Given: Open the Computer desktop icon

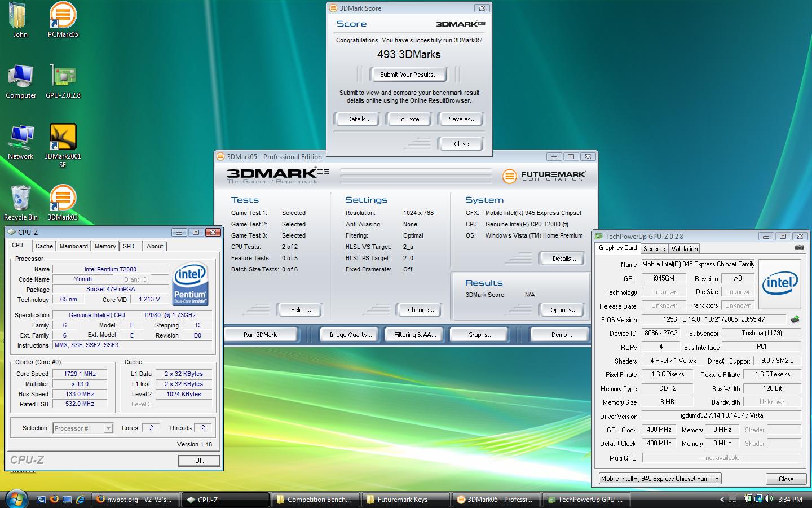Looking at the screenshot, I should coord(21,82).
